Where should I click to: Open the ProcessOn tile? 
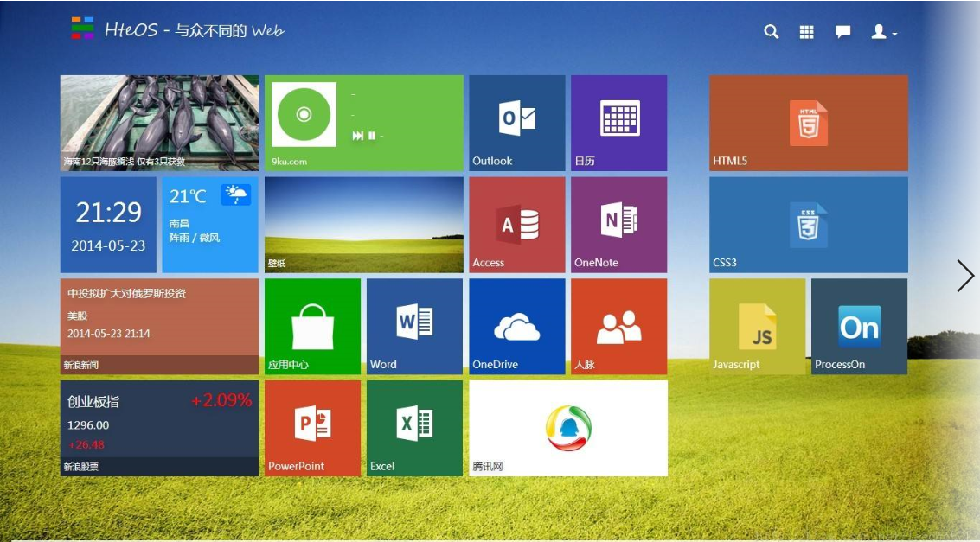[859, 327]
